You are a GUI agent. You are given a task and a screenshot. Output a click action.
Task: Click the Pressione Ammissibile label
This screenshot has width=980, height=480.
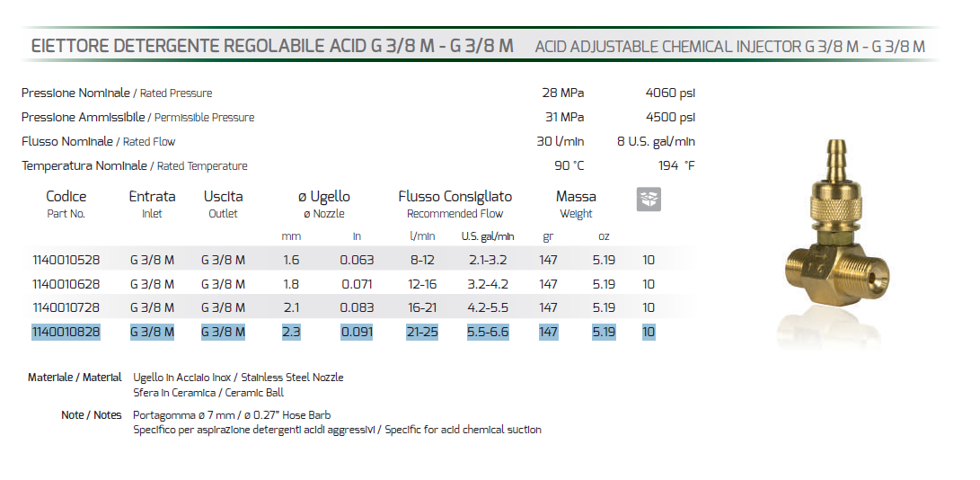[83, 117]
